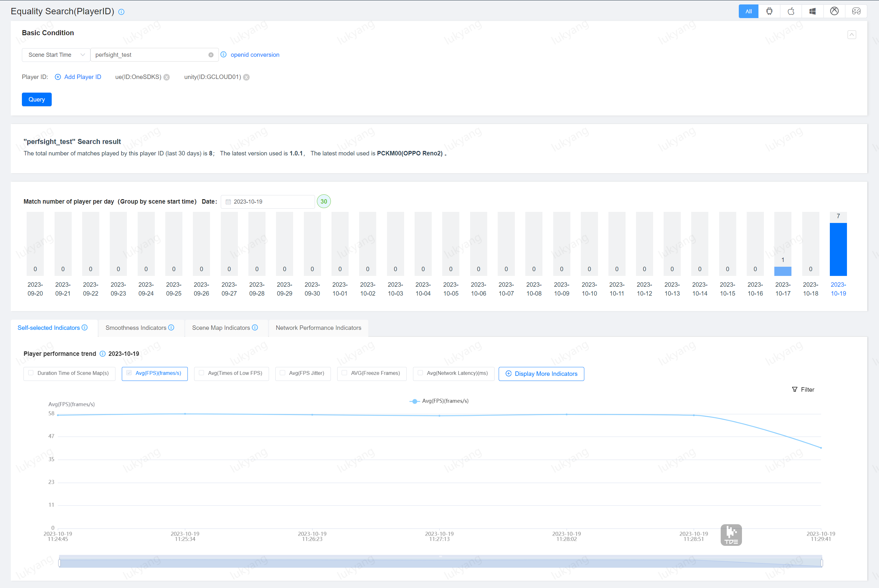Uncheck Avg(FPS)(frames/s) indicator
The width and height of the screenshot is (879, 588).
pos(129,373)
